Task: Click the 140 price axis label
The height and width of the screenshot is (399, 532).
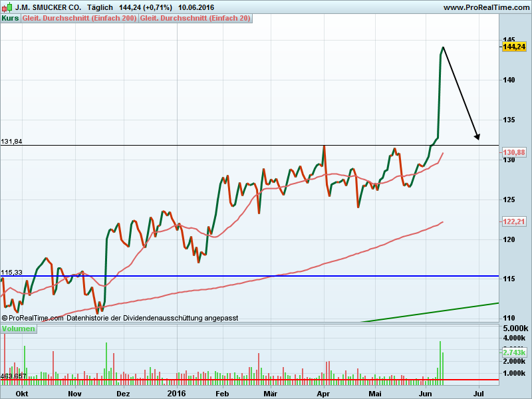Action: tap(509, 80)
